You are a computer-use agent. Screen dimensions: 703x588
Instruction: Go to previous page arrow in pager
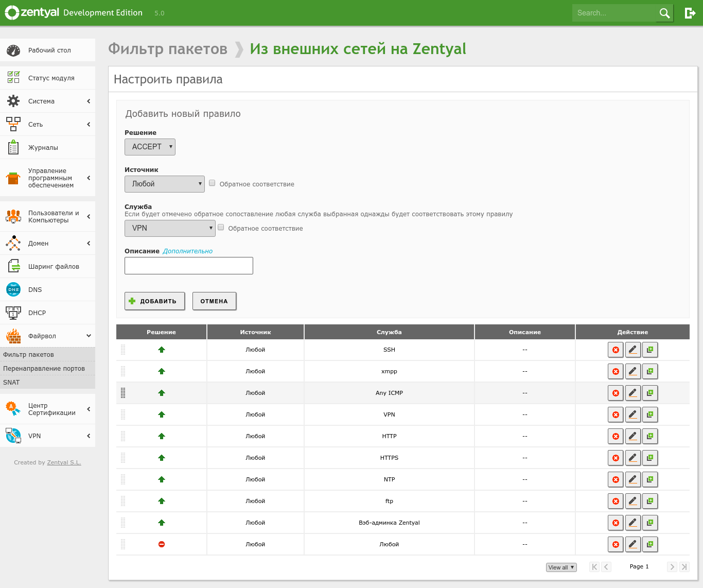pos(606,567)
